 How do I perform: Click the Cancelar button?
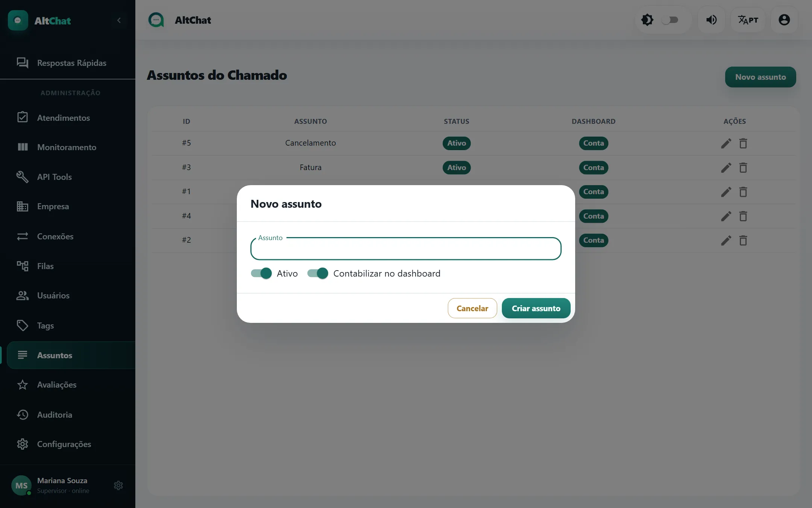tap(473, 308)
